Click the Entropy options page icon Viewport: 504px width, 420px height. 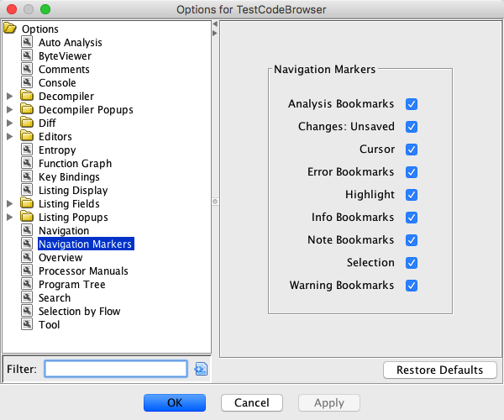[26, 150]
